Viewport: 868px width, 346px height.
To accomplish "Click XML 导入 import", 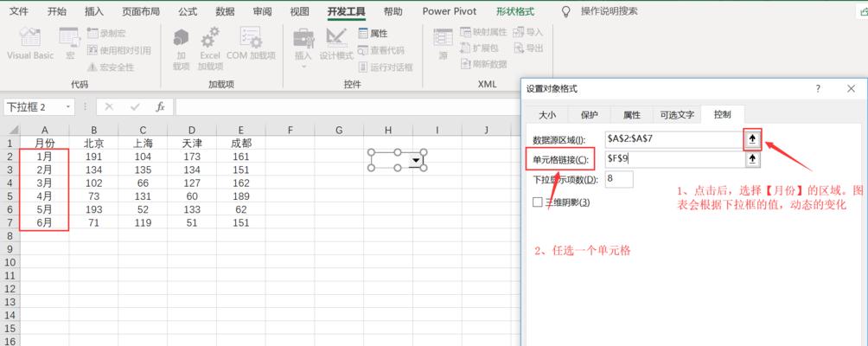I will [528, 32].
